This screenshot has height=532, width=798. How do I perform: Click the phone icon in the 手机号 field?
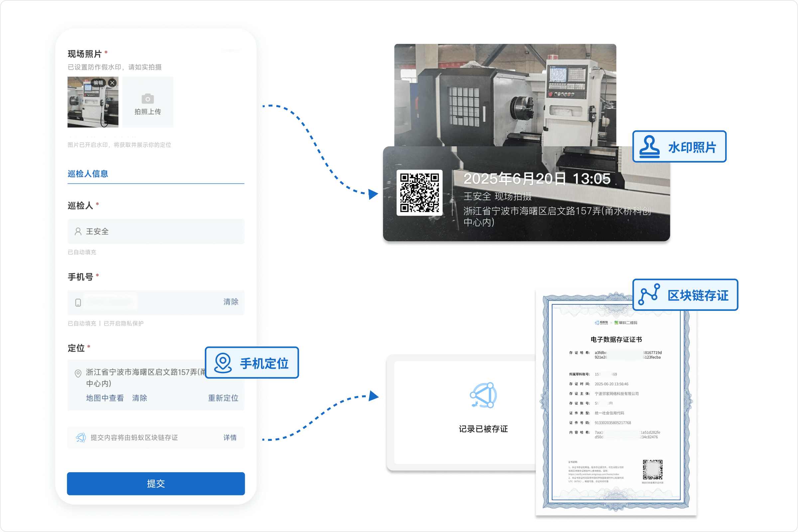click(x=78, y=303)
